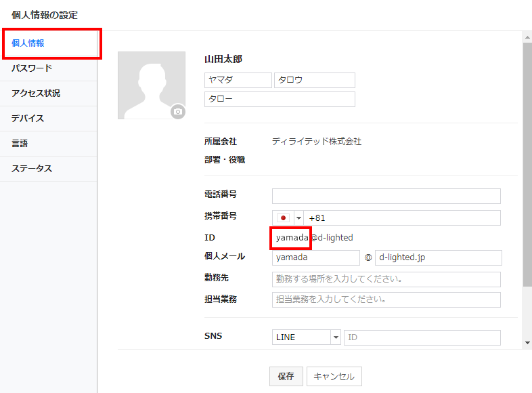Screen dimensions: 532x393
Task: Open the ステータス tab
Action: coord(49,169)
